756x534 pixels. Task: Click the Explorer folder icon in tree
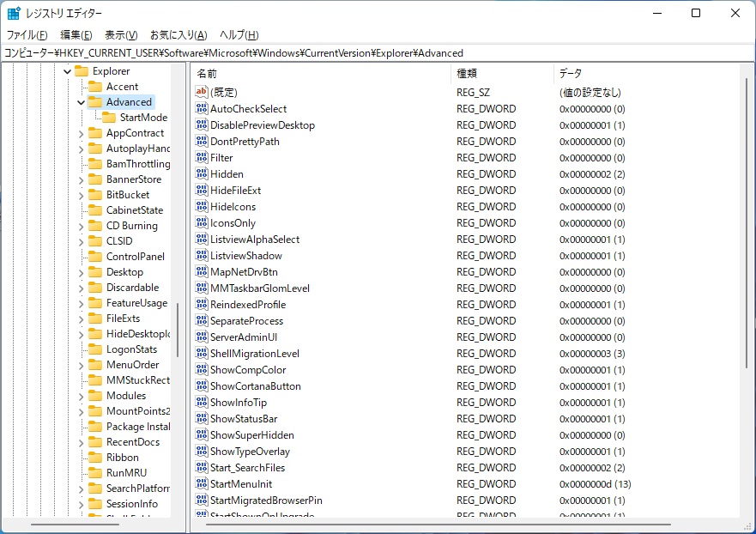[x=82, y=71]
